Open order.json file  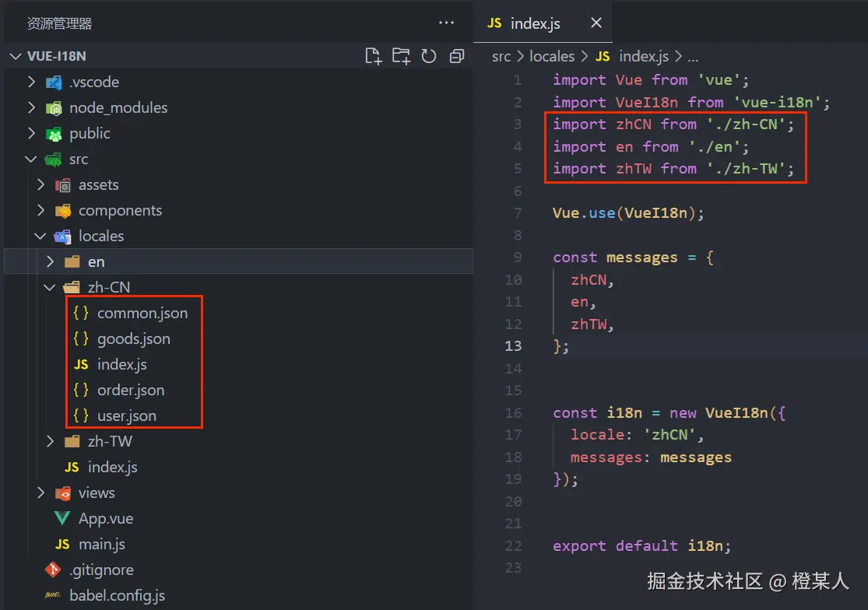[131, 390]
